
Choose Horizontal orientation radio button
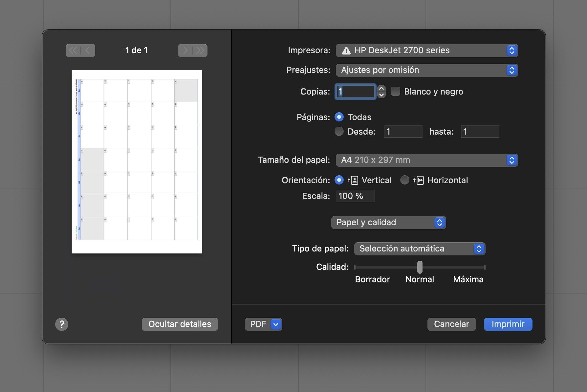pos(405,180)
